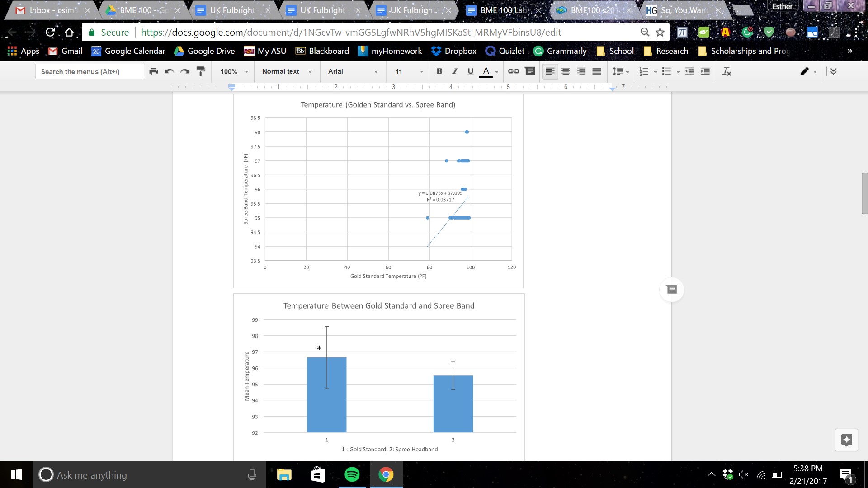This screenshot has width=868, height=488.
Task: Click the undo arrow icon
Action: click(x=170, y=71)
